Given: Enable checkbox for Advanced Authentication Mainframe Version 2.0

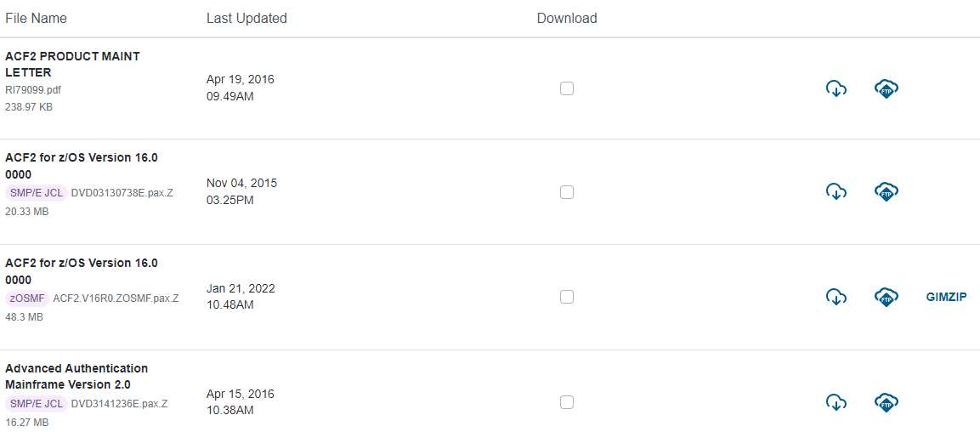Looking at the screenshot, I should coord(567,402).
